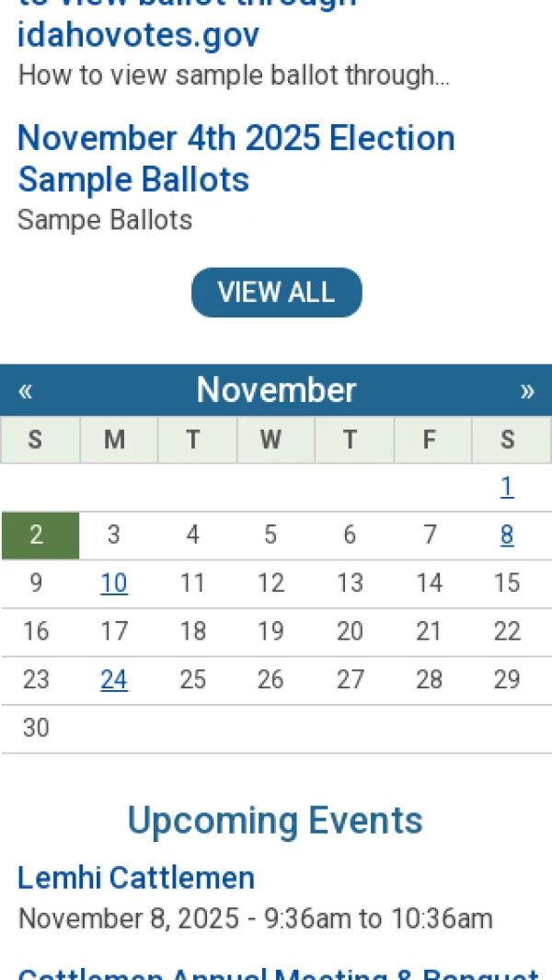Open the November 4th 2025 Election Sample Ballots article
This screenshot has height=980, width=552.
point(236,158)
